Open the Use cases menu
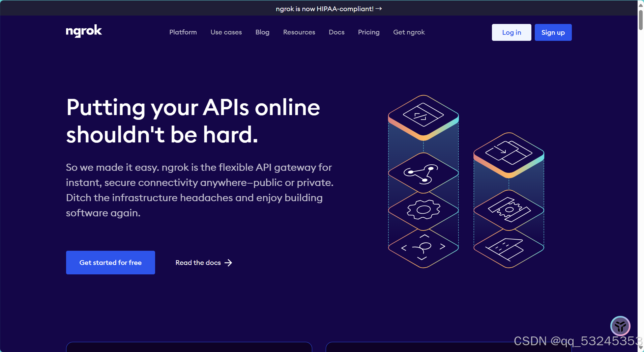644x352 pixels. coord(226,32)
